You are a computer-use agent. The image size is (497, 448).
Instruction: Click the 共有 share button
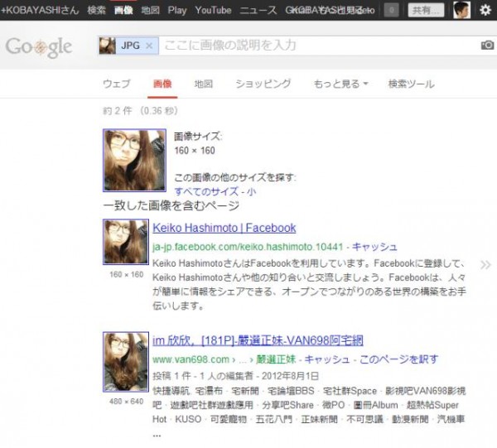(x=426, y=10)
